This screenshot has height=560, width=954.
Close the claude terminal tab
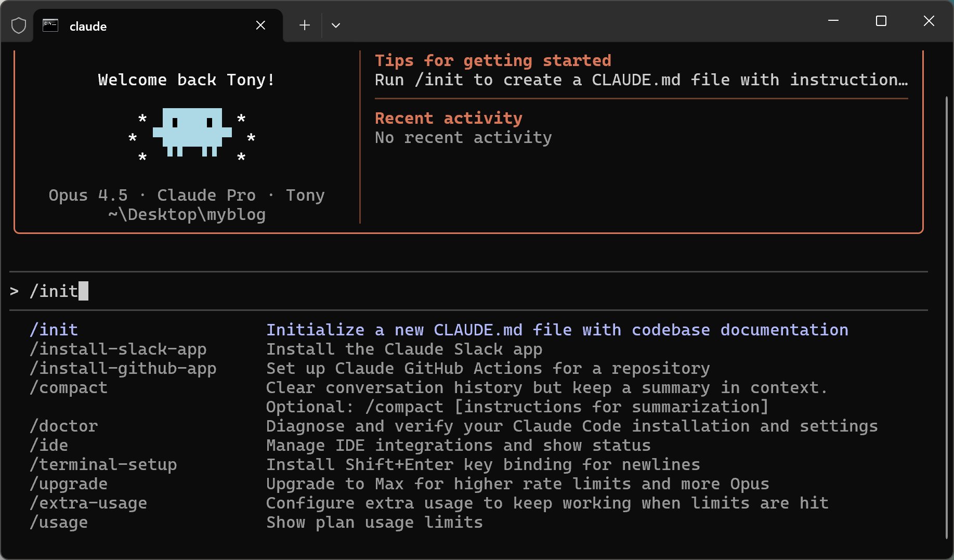pyautogui.click(x=260, y=25)
